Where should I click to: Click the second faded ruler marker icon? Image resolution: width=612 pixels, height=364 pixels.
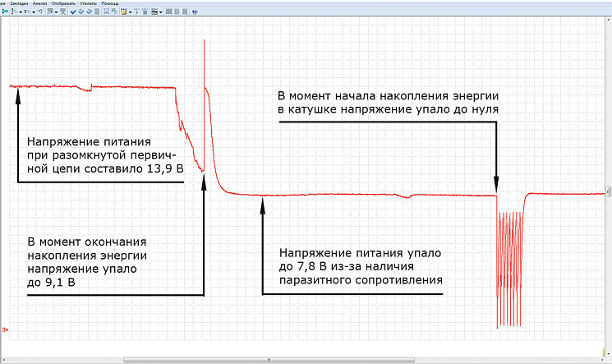tap(145, 12)
